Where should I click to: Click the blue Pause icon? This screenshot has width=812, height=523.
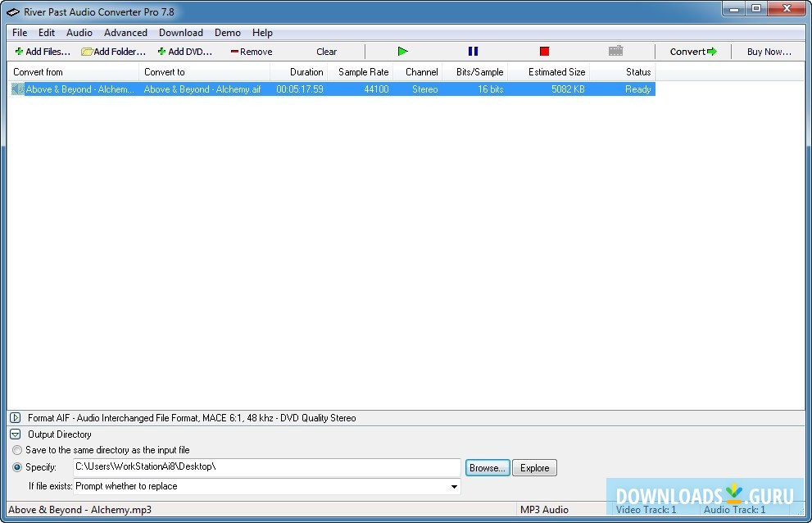(473, 51)
